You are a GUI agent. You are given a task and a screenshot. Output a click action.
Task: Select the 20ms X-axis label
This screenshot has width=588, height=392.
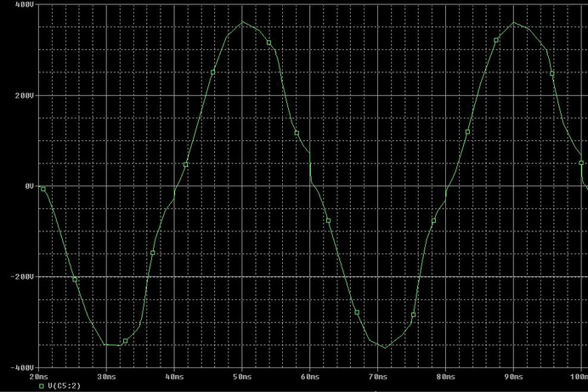click(x=38, y=377)
